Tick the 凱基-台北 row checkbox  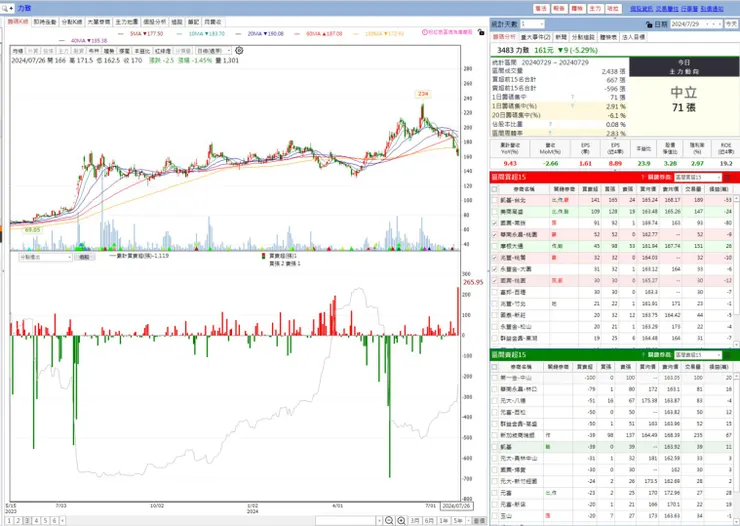pos(495,200)
